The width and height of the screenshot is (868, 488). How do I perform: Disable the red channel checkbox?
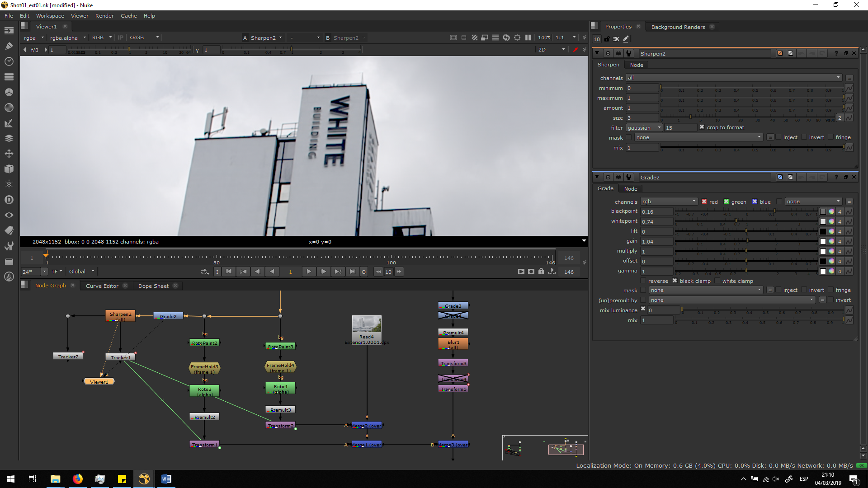click(704, 202)
